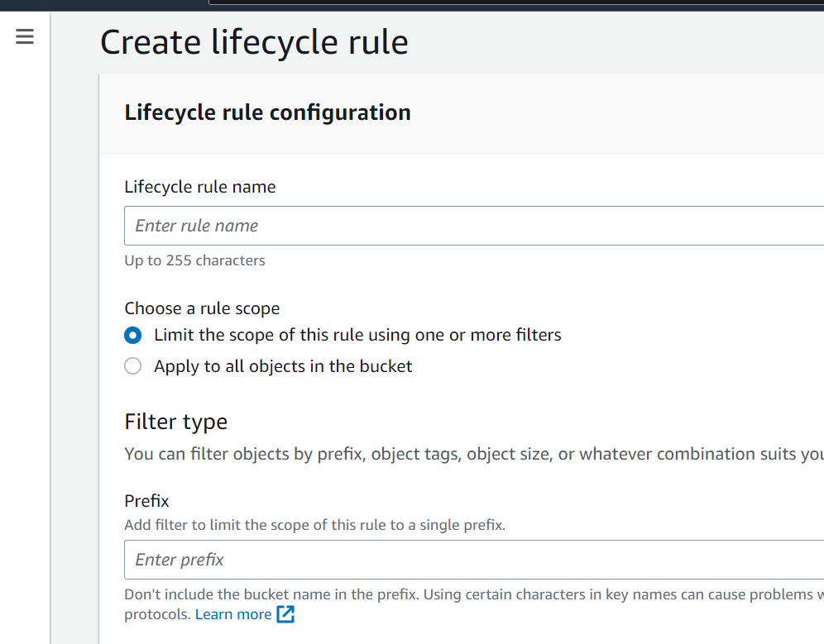Open the Learn more link

point(233,614)
